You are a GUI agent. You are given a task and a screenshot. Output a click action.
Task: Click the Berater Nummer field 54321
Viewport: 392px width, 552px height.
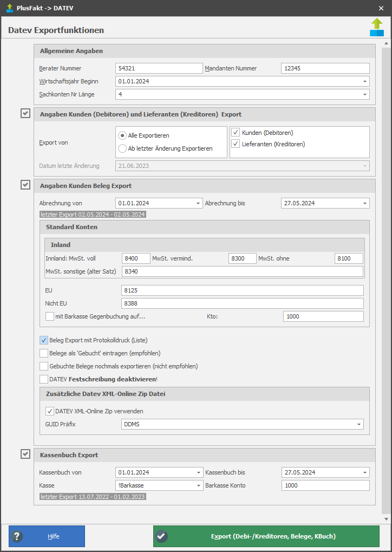tap(159, 68)
